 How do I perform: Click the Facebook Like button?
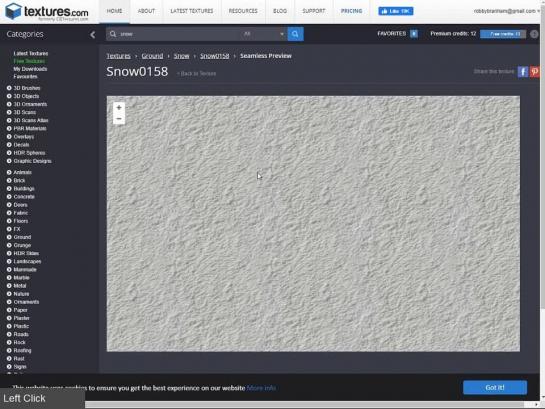pos(396,11)
